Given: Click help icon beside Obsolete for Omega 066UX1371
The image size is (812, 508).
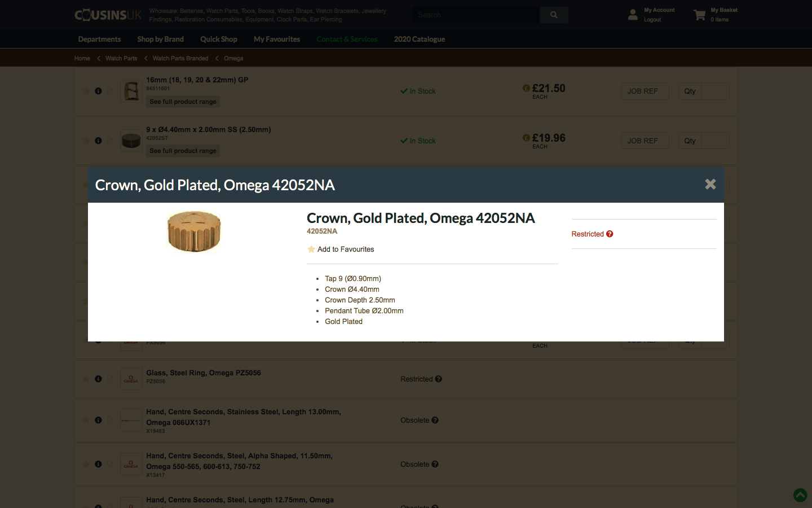Looking at the screenshot, I should pyautogui.click(x=435, y=420).
